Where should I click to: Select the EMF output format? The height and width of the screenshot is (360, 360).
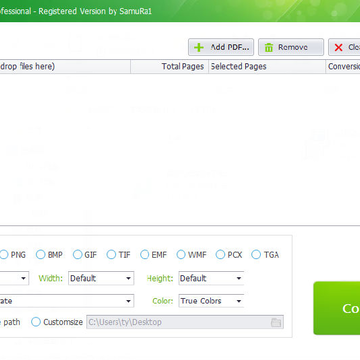pyautogui.click(x=145, y=255)
